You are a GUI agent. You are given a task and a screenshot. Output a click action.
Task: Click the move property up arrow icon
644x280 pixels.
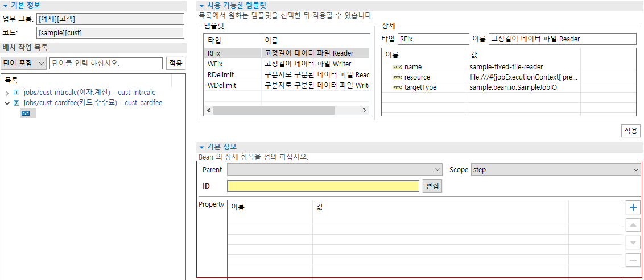tap(633, 225)
